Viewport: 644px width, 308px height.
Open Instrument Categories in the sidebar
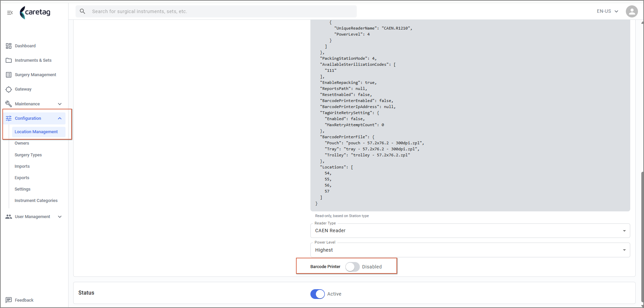(36, 201)
